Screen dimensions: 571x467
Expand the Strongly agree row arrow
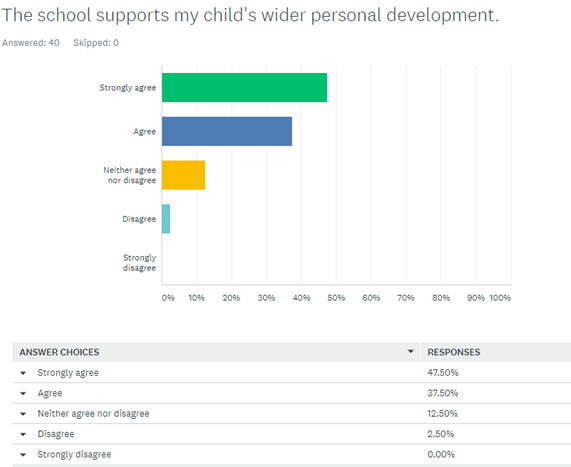tap(23, 373)
